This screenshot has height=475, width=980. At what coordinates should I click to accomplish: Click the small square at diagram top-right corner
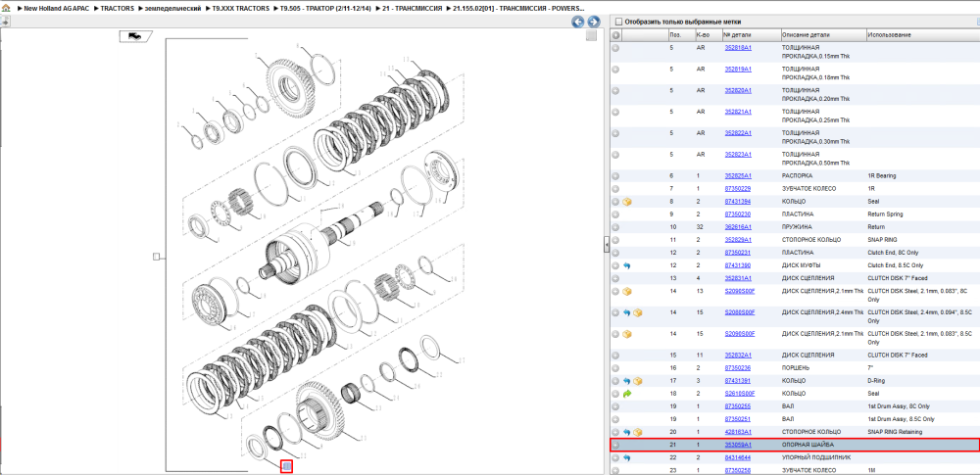click(x=591, y=36)
